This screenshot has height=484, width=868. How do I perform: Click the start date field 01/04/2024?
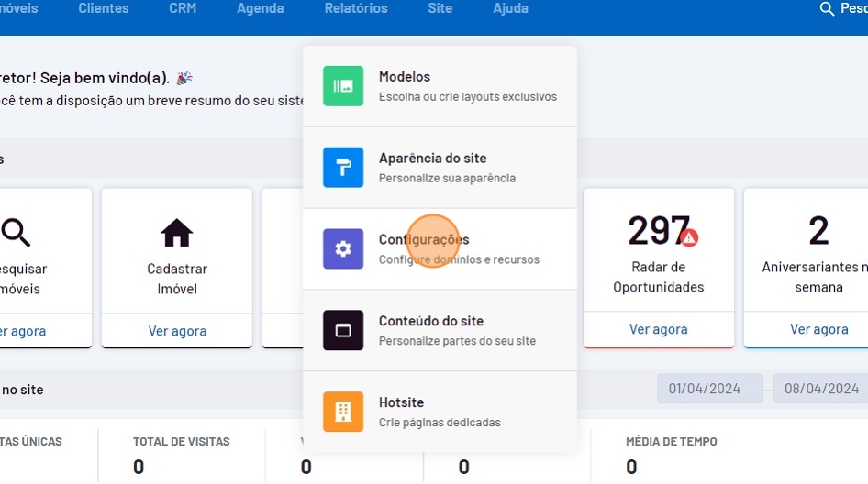709,389
